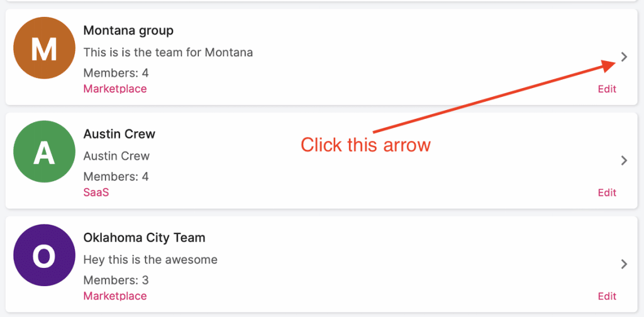Viewport: 644px width, 317px height.
Task: Click the orange M avatar for Montana group
Action: [45, 48]
